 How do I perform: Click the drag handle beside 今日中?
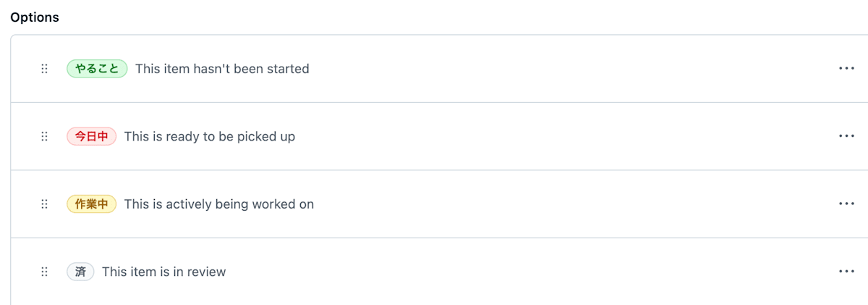click(44, 136)
